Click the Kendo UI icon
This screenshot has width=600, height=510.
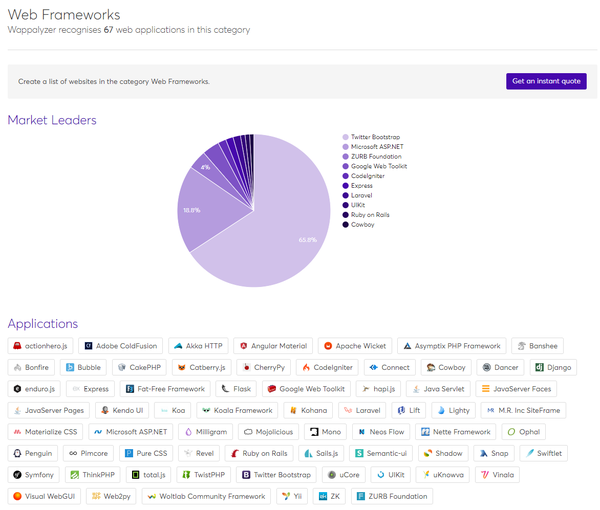click(x=105, y=410)
